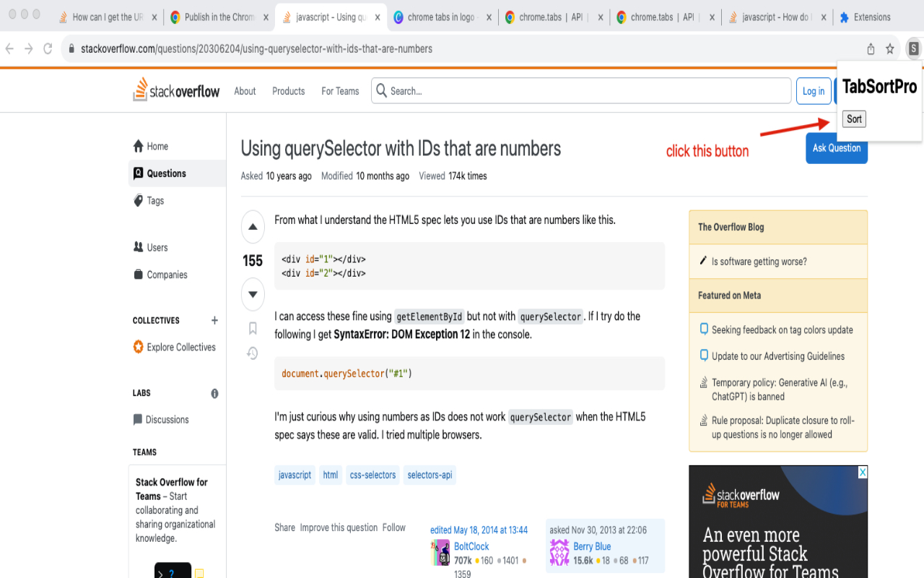Close the Stack Overflow for Teams ad
924x578 pixels.
[x=862, y=472]
